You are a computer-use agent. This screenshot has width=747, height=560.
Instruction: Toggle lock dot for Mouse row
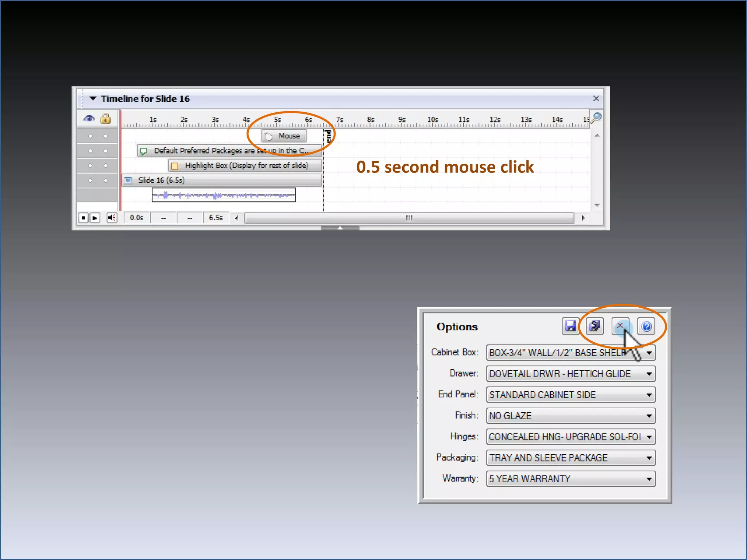click(x=106, y=136)
